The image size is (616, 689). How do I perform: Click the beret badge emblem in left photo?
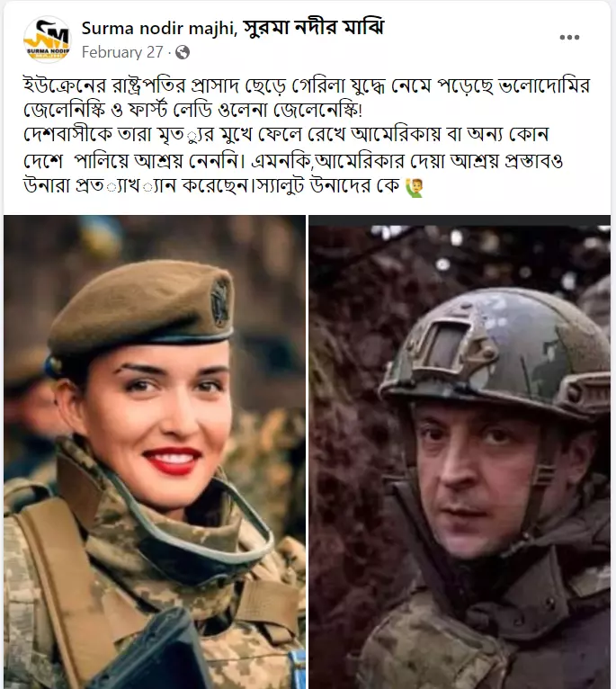(219, 302)
